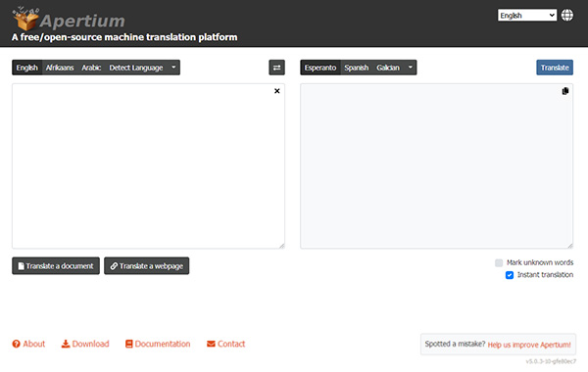Click version text v5.0.3-10-gfe80ec7

pos(551,361)
